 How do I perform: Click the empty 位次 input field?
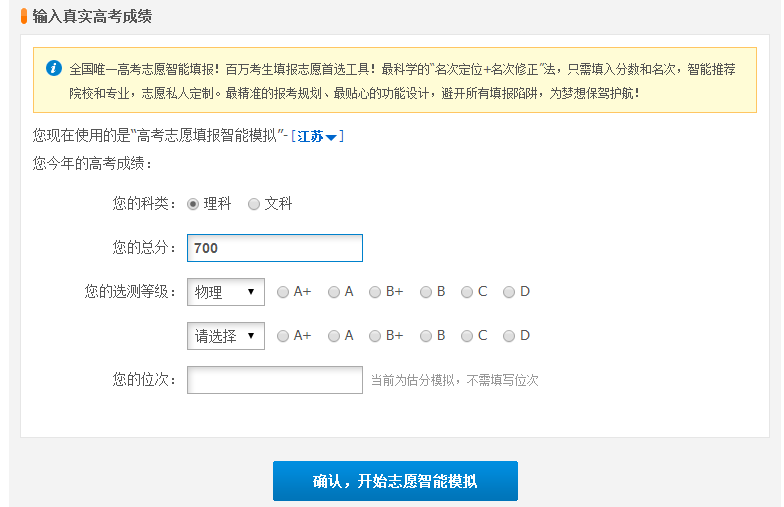point(274,380)
